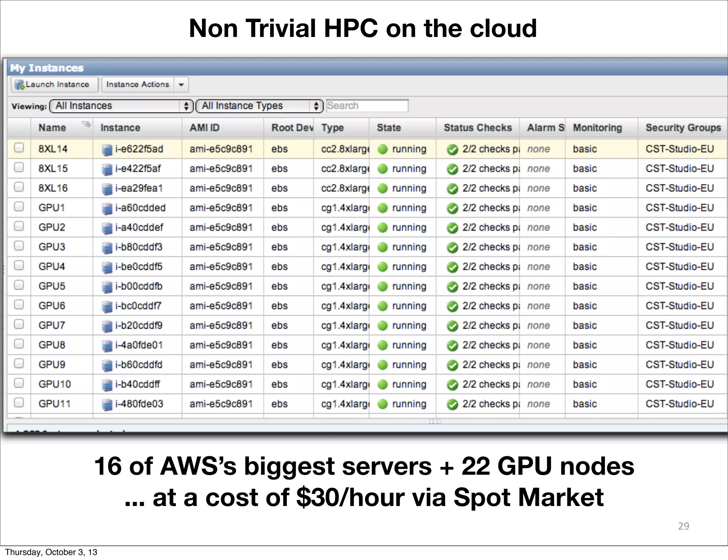This screenshot has height=560, width=728.
Task: Click the server icon beside i-b20cddf9
Action: pos(107,326)
